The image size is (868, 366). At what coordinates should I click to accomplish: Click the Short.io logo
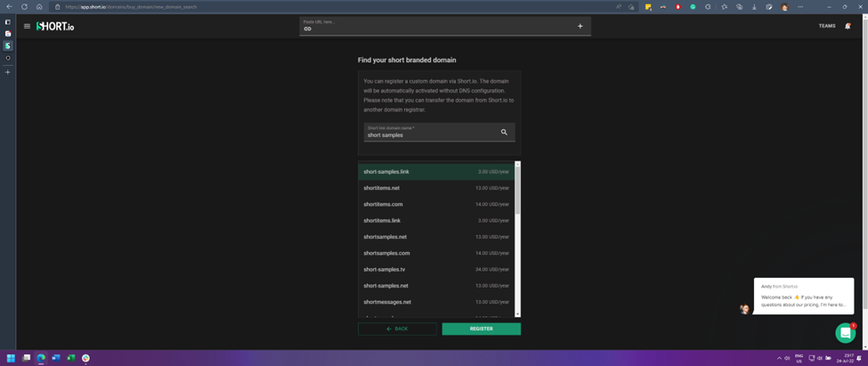point(55,26)
